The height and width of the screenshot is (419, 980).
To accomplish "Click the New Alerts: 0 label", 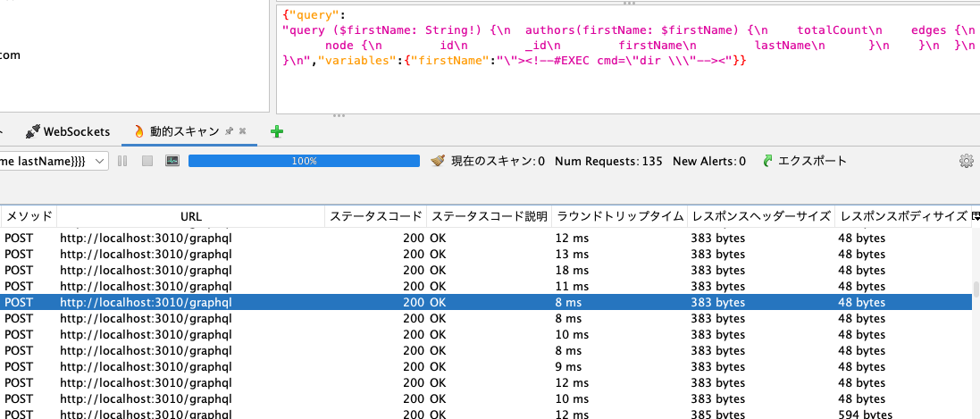I will pos(708,162).
